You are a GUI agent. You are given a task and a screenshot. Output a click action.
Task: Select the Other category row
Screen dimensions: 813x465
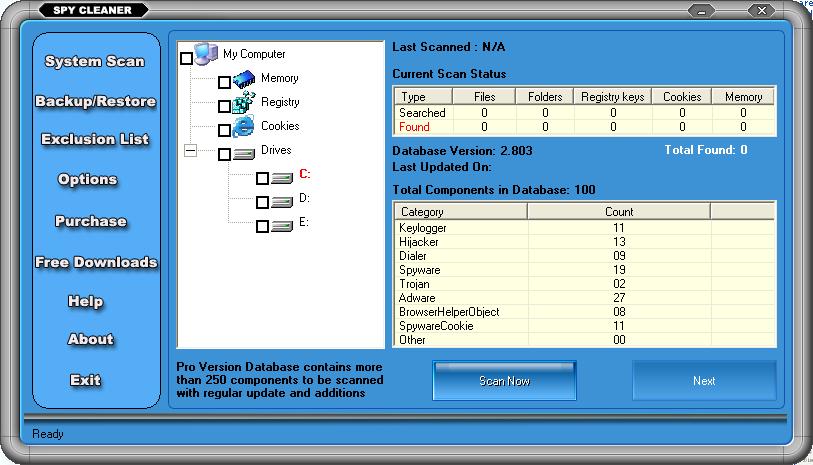pyautogui.click(x=584, y=340)
